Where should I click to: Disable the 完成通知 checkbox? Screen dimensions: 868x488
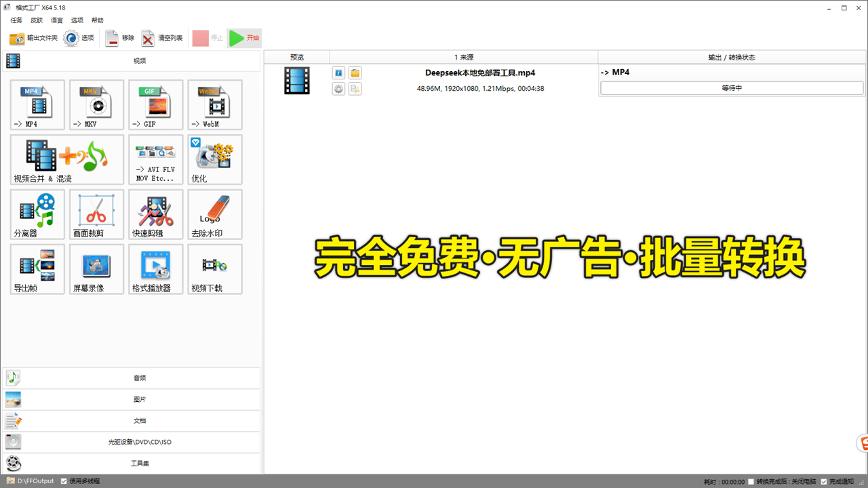pyautogui.click(x=824, y=482)
